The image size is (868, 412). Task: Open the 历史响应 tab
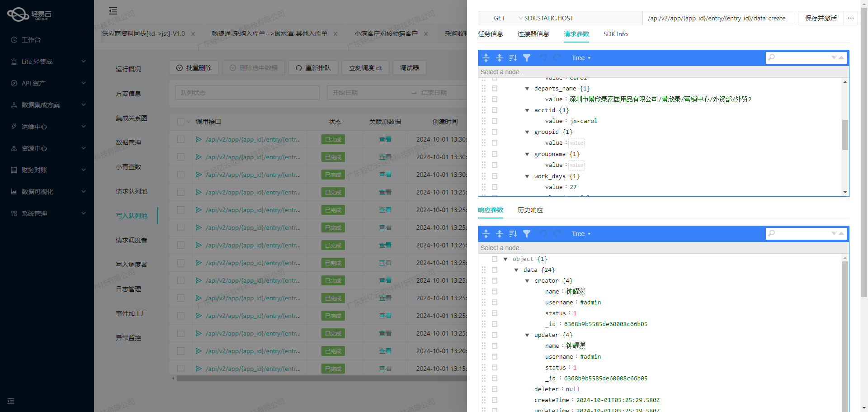coord(530,210)
